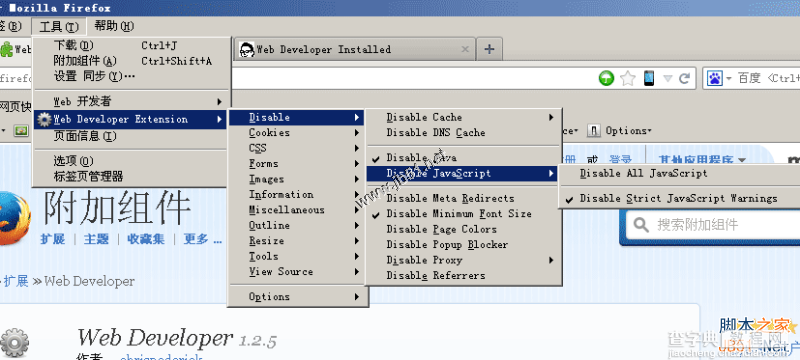
Task: Select 设置 同步(Y) menu item
Action: [132, 76]
